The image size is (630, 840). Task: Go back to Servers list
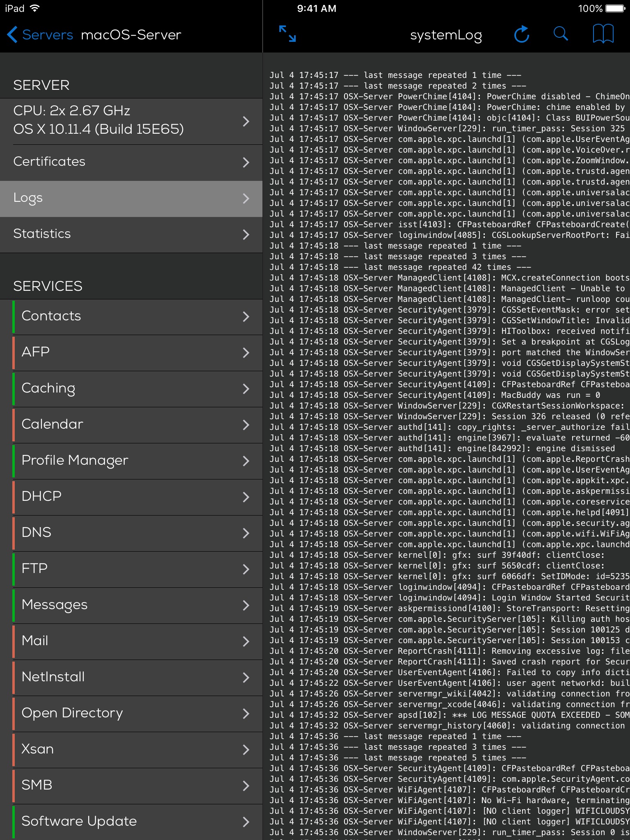(47, 35)
